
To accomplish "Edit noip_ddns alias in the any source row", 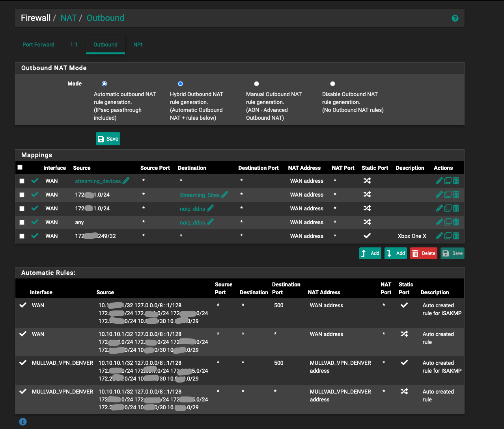I will coord(210,222).
